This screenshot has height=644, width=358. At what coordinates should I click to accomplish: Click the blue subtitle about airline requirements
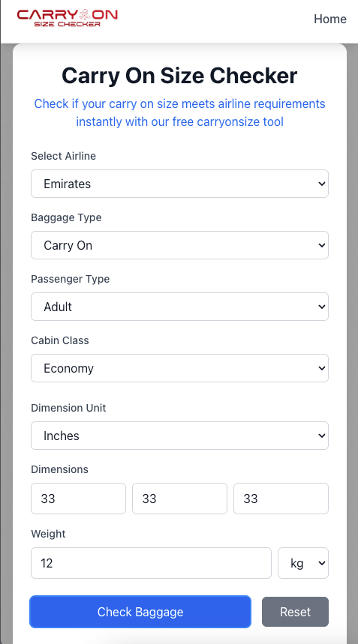179,112
